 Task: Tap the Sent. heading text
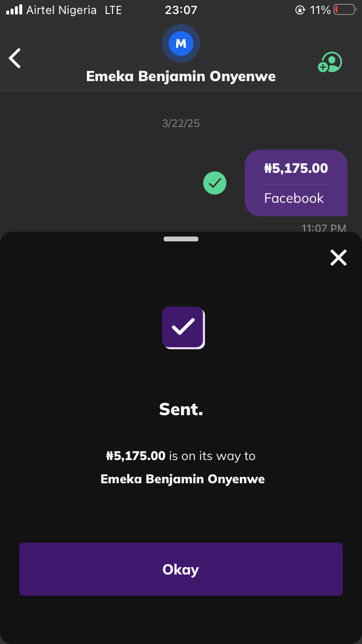[x=181, y=409]
